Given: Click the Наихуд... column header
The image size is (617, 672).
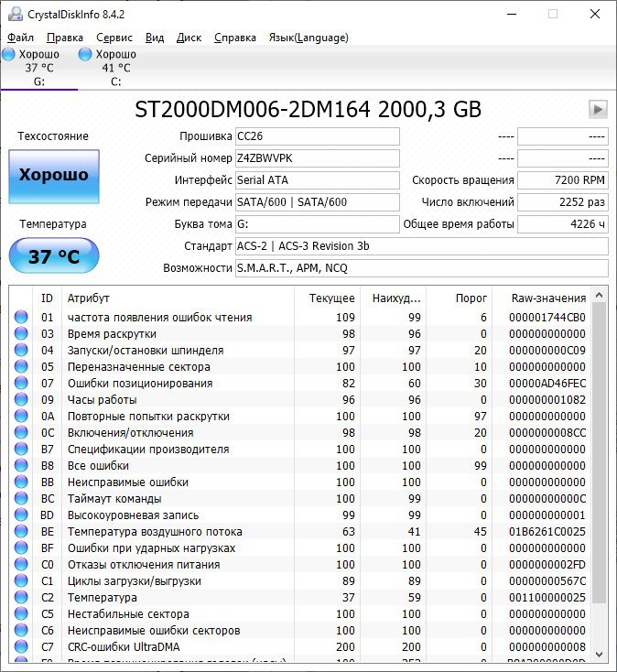Looking at the screenshot, I should [x=393, y=298].
